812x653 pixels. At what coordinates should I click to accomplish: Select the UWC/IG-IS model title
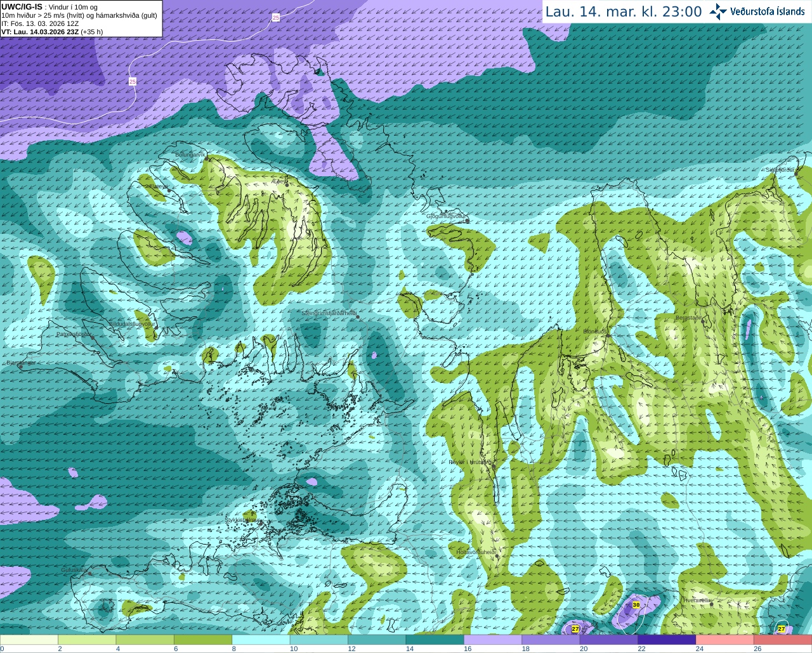click(22, 7)
